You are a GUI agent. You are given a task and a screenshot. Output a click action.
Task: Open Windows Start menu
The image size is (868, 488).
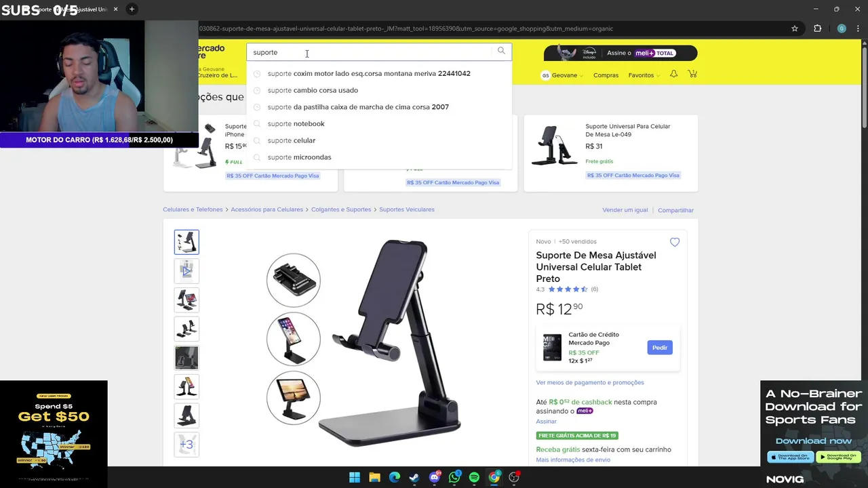point(355,477)
